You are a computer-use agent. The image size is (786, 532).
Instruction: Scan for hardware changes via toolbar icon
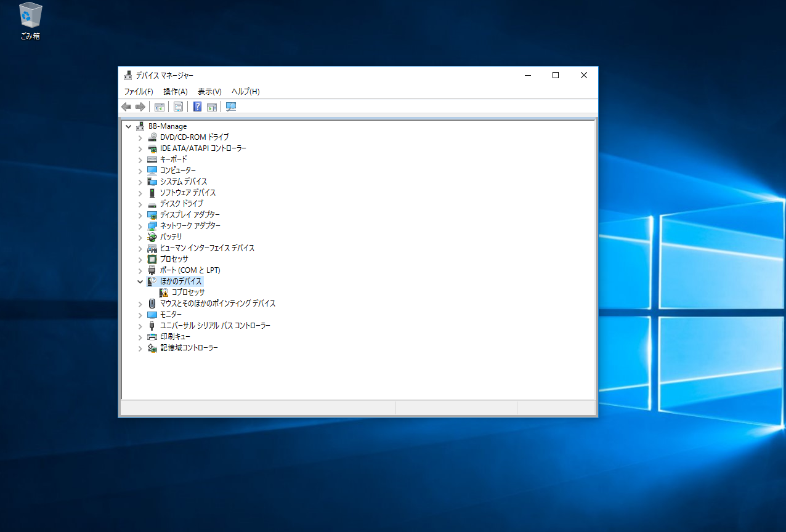point(231,107)
